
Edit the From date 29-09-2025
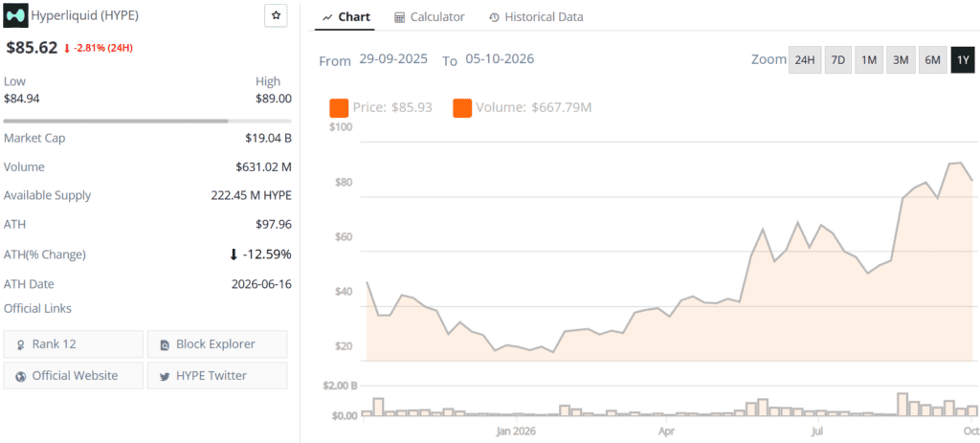393,59
